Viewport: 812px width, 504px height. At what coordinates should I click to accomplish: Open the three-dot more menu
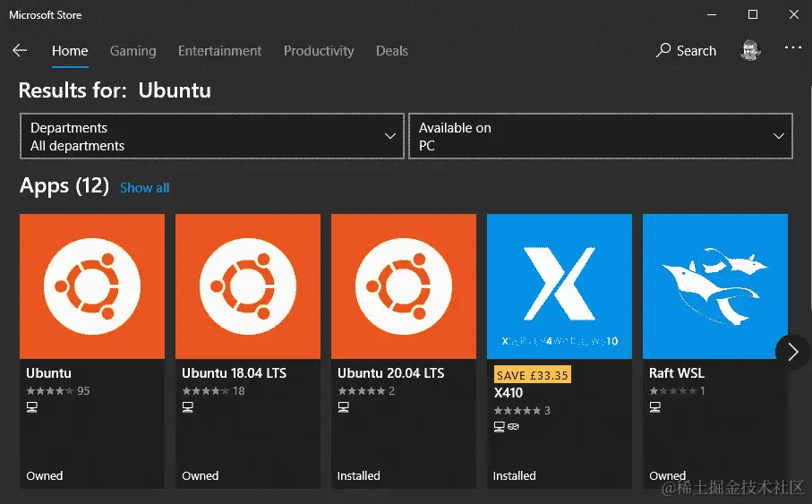[x=793, y=47]
